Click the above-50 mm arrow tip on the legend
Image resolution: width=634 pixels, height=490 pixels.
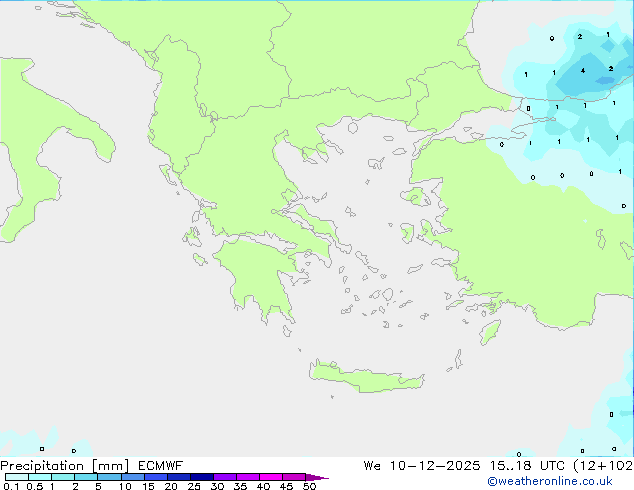(317, 477)
